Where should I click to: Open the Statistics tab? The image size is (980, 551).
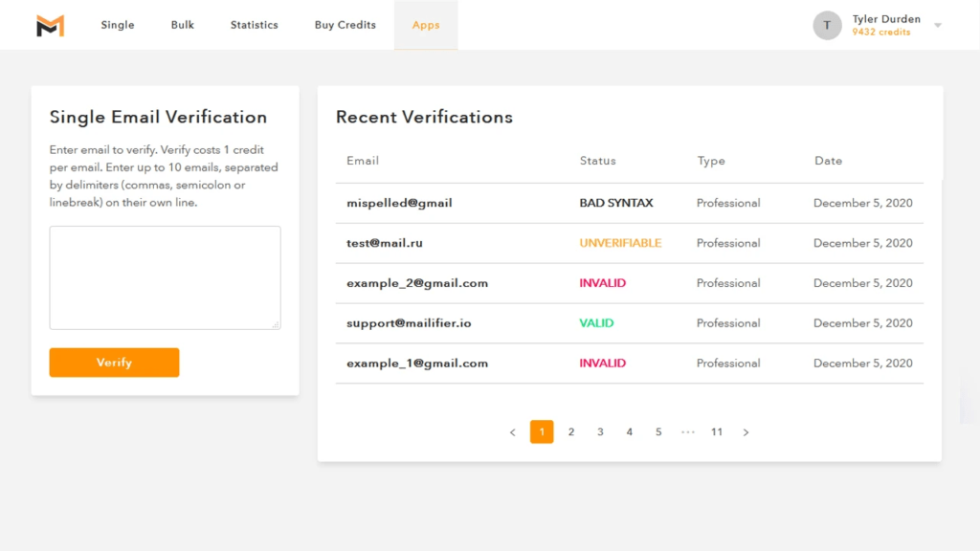click(x=254, y=25)
